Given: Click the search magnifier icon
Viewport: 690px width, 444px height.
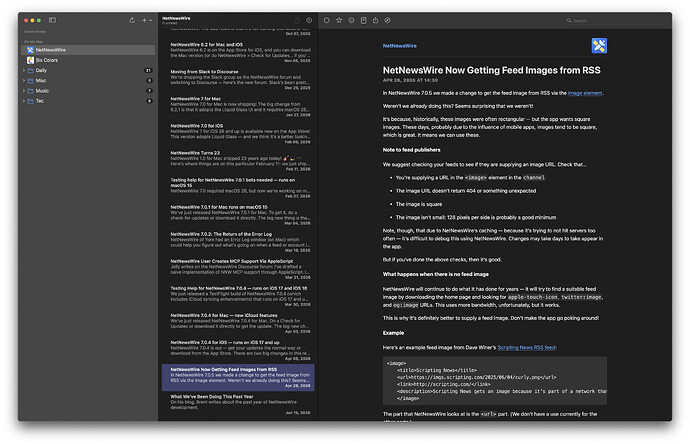Looking at the screenshot, I should (569, 21).
